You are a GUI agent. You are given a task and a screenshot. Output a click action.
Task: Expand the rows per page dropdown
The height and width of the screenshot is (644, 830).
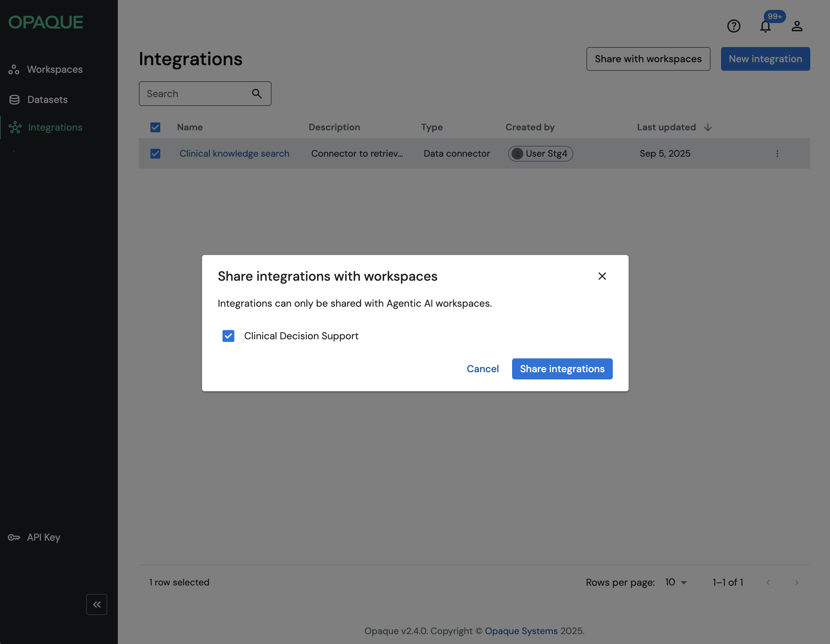(x=676, y=582)
